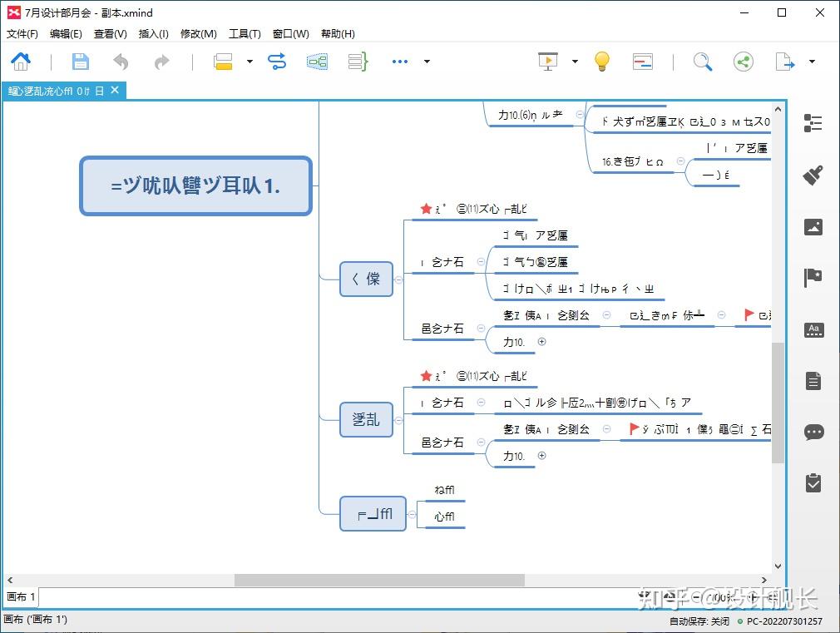The height and width of the screenshot is (633, 840).
Task: Select the Relationship tool in the toolbar
Action: [x=276, y=62]
